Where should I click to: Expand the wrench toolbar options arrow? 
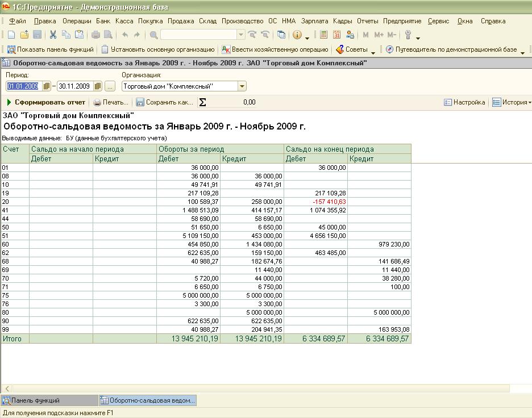click(418, 38)
